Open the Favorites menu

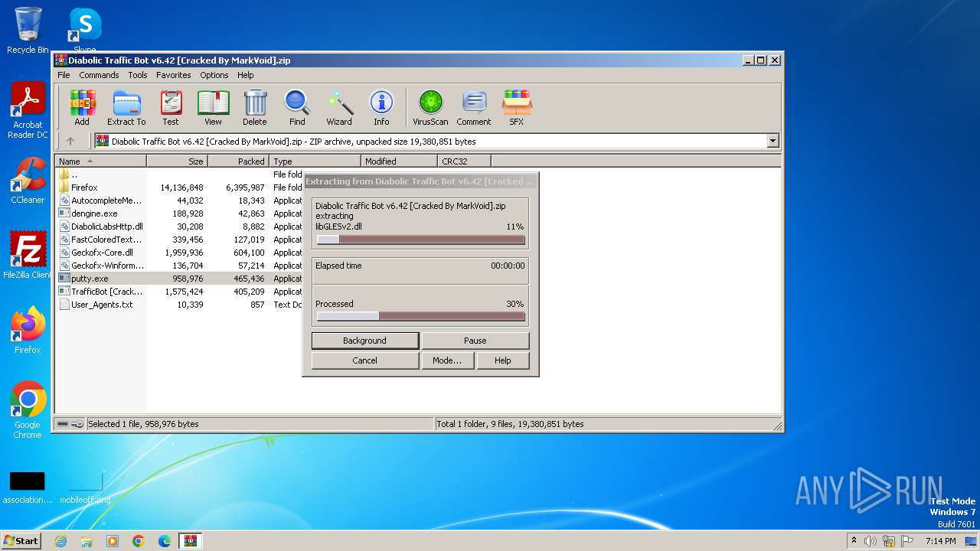pyautogui.click(x=174, y=75)
